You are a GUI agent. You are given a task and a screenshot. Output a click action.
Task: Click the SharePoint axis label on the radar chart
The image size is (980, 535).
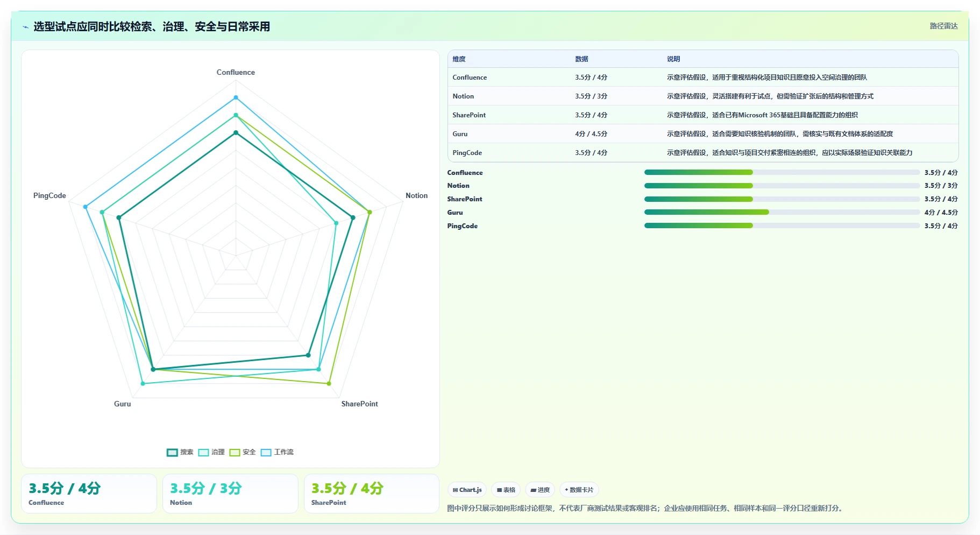click(x=359, y=404)
